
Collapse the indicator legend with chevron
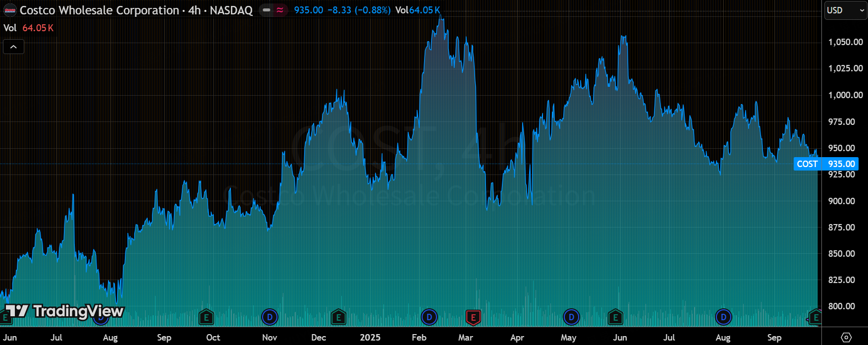point(13,47)
